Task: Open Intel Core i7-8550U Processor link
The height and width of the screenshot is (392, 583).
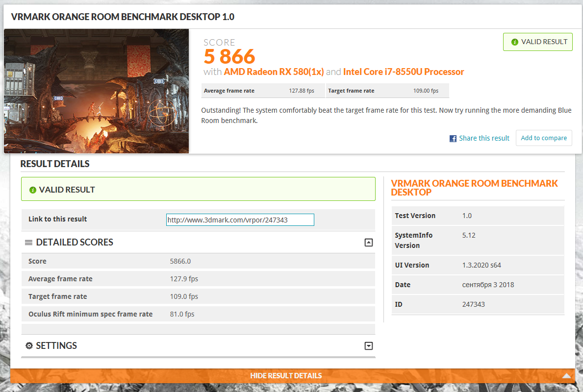Action: (x=404, y=72)
